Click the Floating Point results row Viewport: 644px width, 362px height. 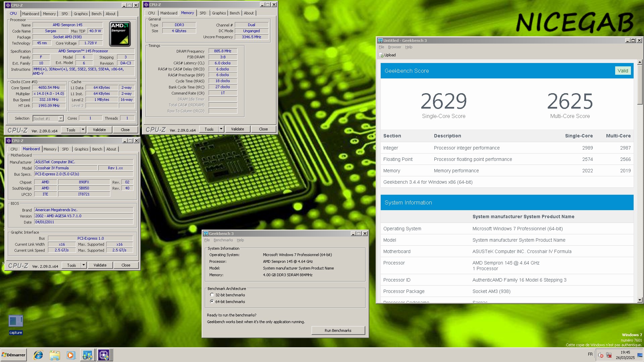pyautogui.click(x=507, y=159)
